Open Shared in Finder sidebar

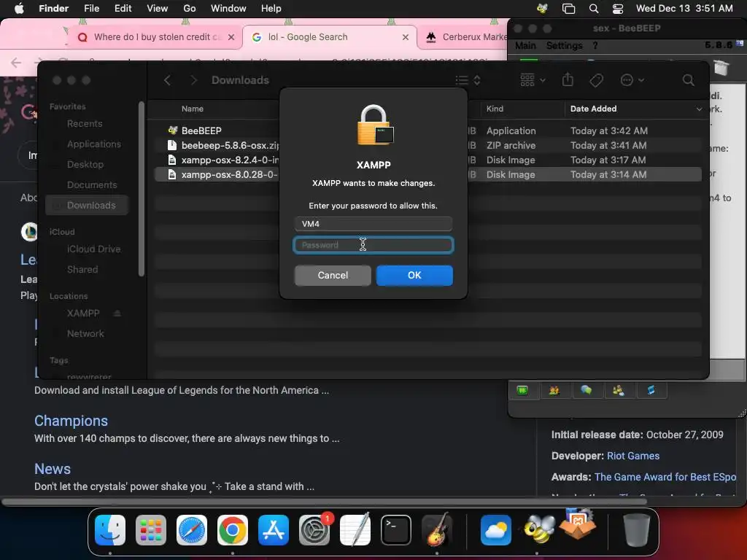click(82, 270)
